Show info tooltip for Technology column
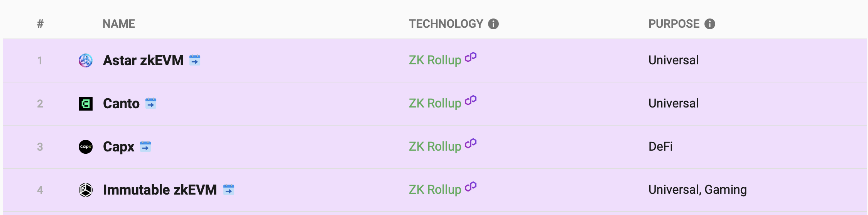The width and height of the screenshot is (868, 215). pyautogui.click(x=493, y=24)
